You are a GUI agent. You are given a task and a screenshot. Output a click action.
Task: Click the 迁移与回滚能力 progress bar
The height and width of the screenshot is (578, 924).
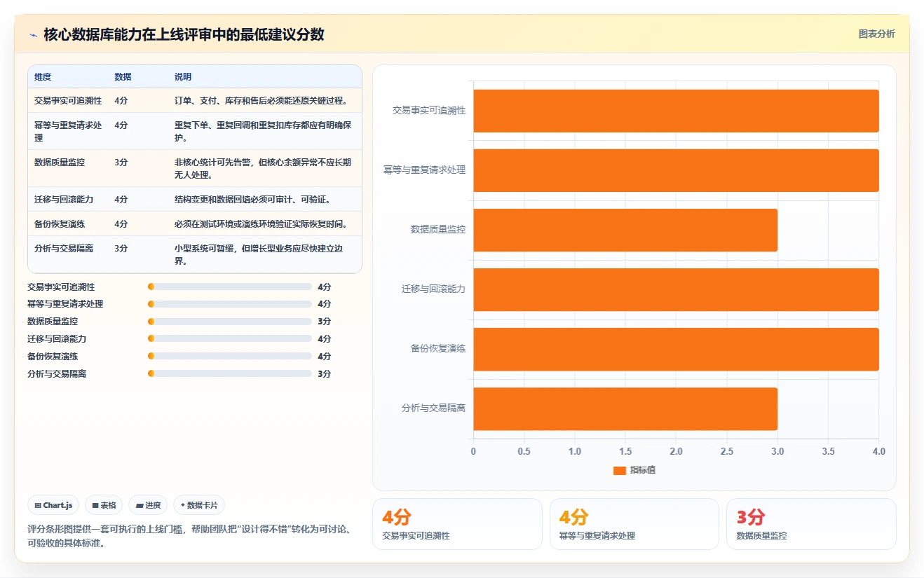(x=230, y=339)
